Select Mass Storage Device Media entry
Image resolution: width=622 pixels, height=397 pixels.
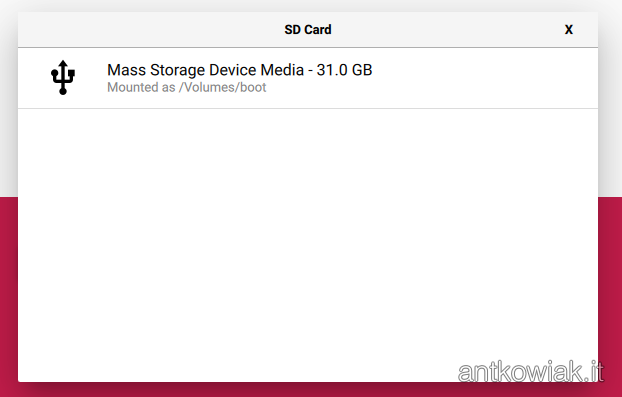point(308,78)
